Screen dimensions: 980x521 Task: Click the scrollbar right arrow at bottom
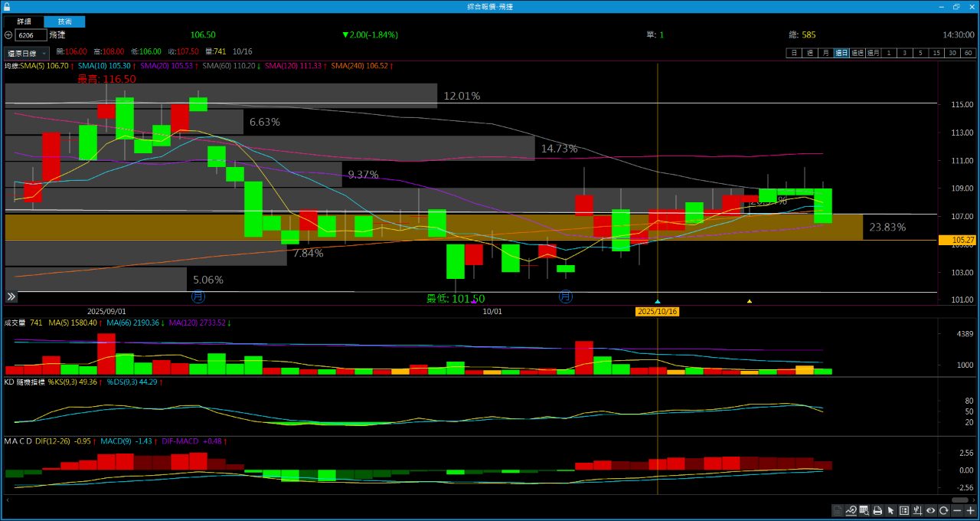974,500
